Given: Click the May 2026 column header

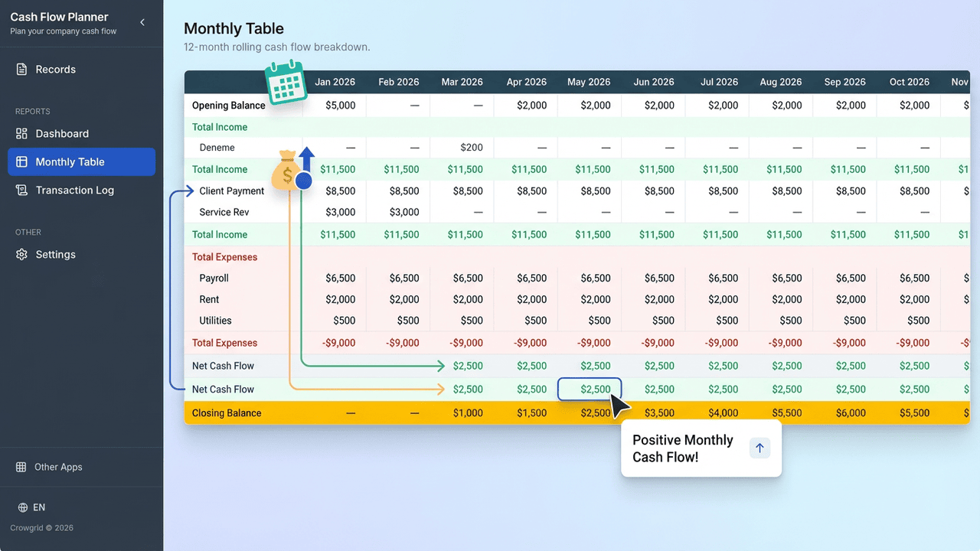Looking at the screenshot, I should 589,82.
